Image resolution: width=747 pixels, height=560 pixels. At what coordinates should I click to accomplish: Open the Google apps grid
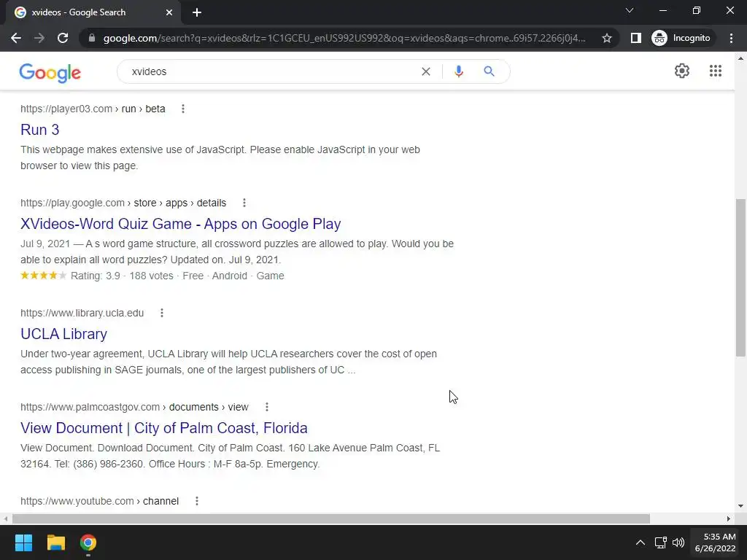[x=715, y=71]
